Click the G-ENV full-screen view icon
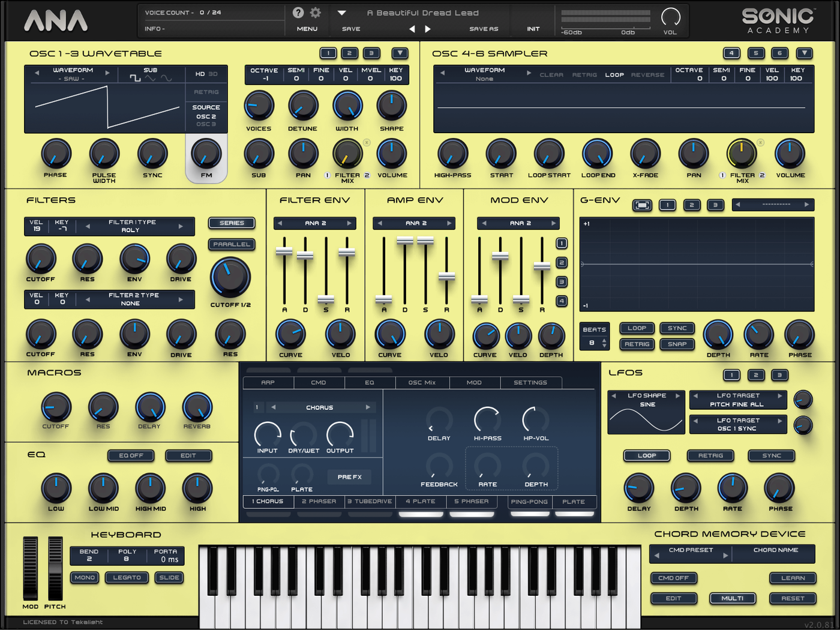Screen dimensions: 840x630 pyautogui.click(x=642, y=205)
